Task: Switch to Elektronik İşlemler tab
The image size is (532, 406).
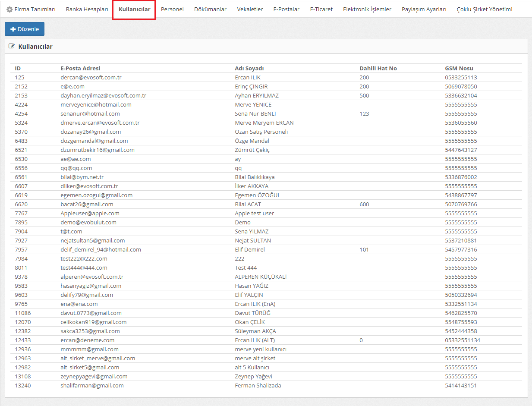Action: pos(367,9)
